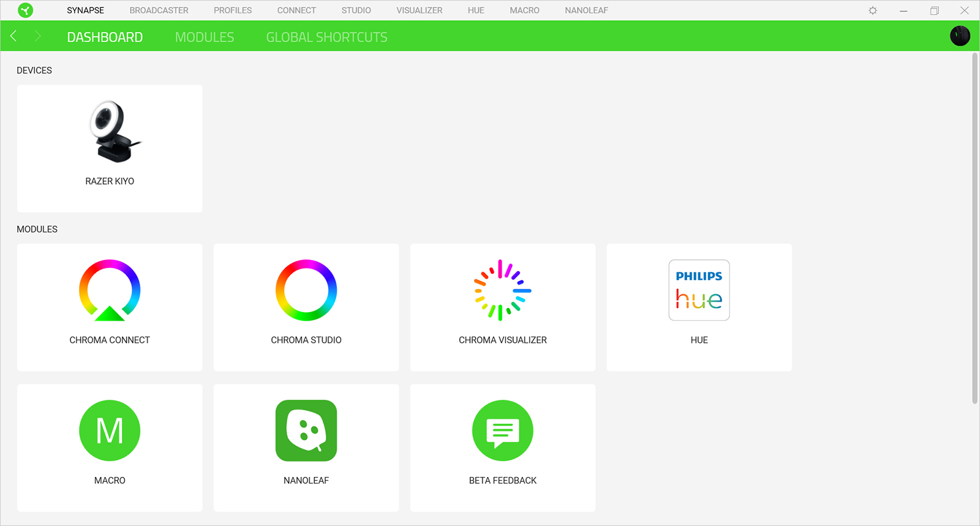Open the settings gear icon
The width and height of the screenshot is (980, 526).
(873, 10)
